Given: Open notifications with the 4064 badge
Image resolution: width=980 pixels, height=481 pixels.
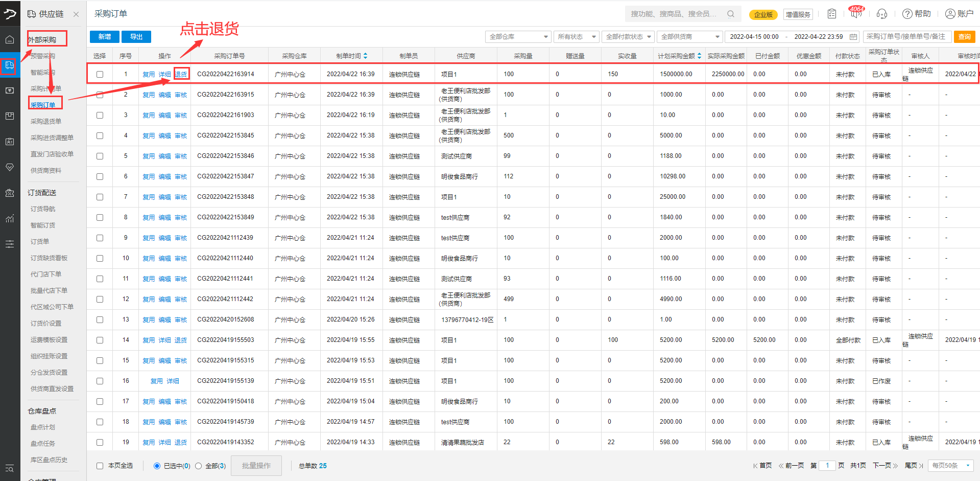Looking at the screenshot, I should coord(856,12).
